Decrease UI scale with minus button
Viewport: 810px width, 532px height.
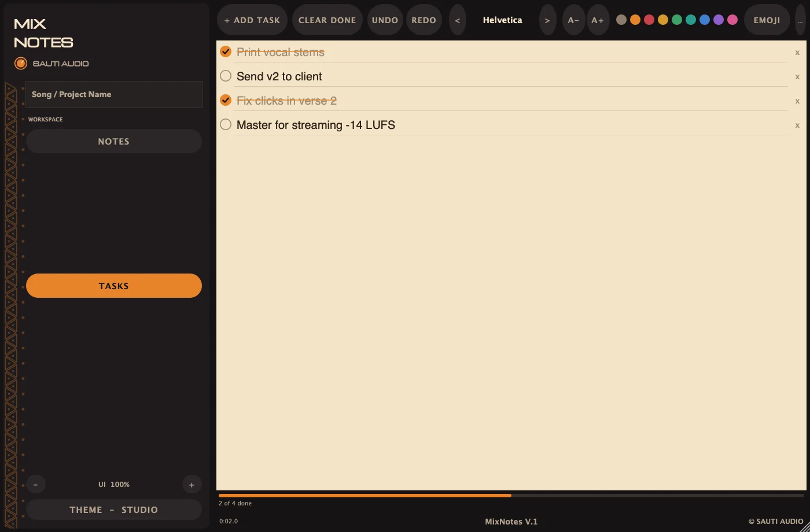point(35,485)
